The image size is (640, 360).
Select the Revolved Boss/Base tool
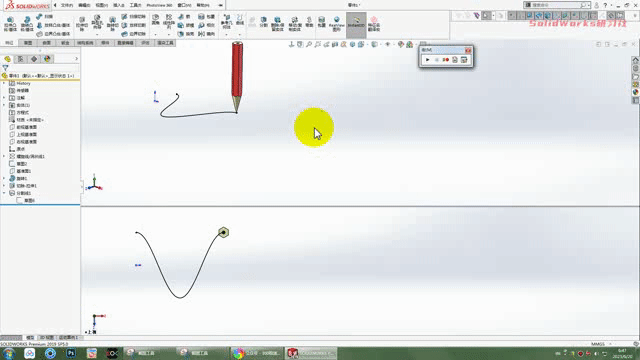coord(27,24)
